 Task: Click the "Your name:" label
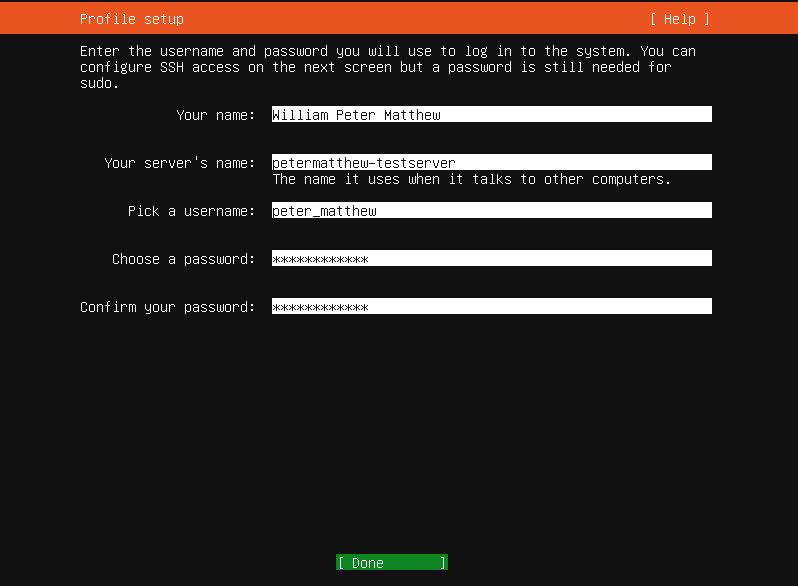(x=216, y=115)
